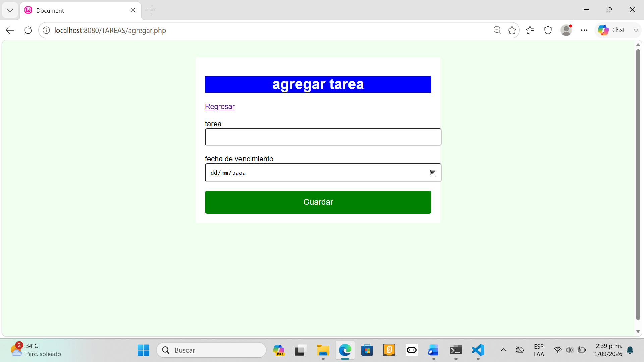This screenshot has width=644, height=362.
Task: Open the Favorites list icon
Action: click(x=530, y=30)
